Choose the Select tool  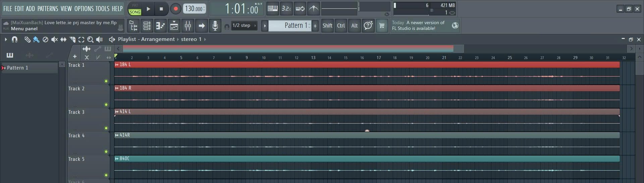(81, 39)
